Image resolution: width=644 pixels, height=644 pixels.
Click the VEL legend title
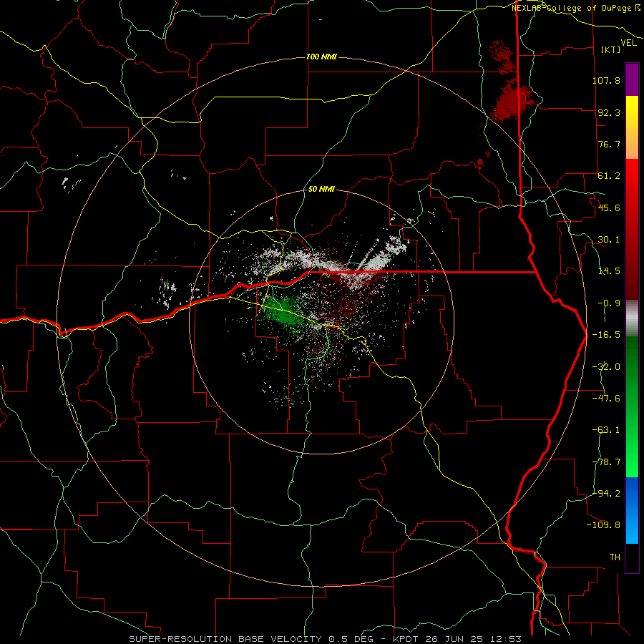coord(628,43)
